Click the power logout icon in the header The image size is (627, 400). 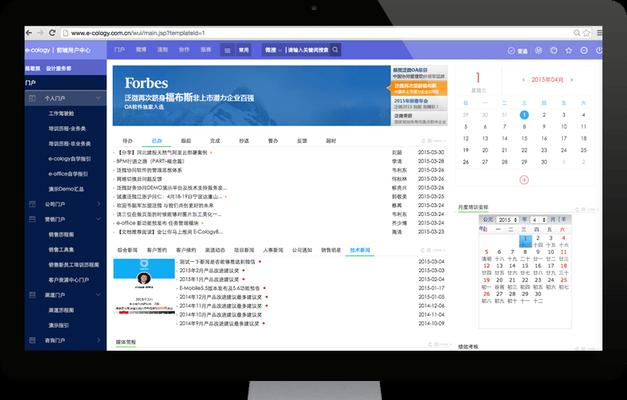click(599, 50)
